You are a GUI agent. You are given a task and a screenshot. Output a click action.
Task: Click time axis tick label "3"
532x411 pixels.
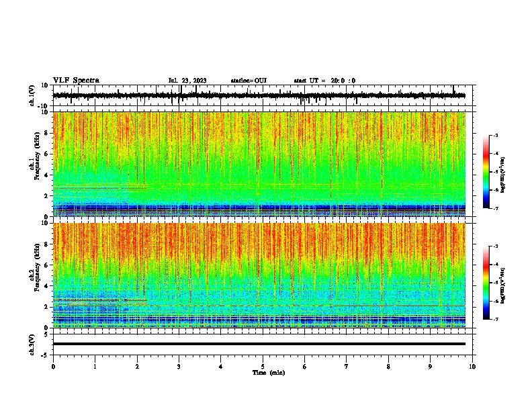pos(179,367)
